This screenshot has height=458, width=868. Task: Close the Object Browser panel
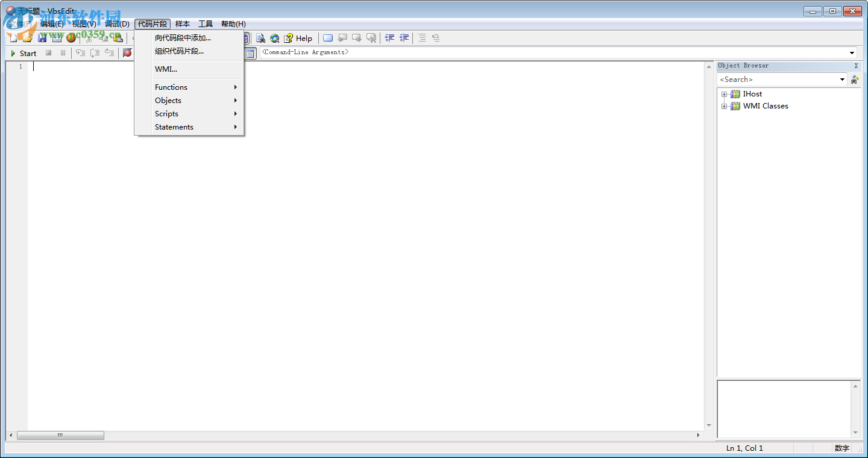click(x=856, y=66)
